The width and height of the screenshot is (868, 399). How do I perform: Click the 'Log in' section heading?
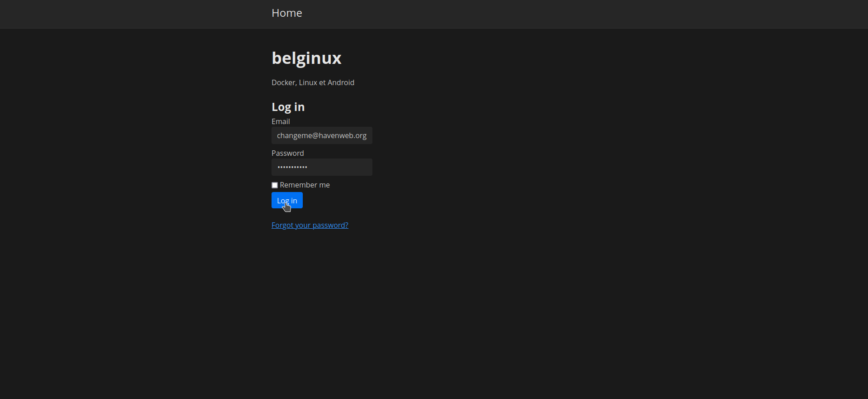tap(288, 107)
